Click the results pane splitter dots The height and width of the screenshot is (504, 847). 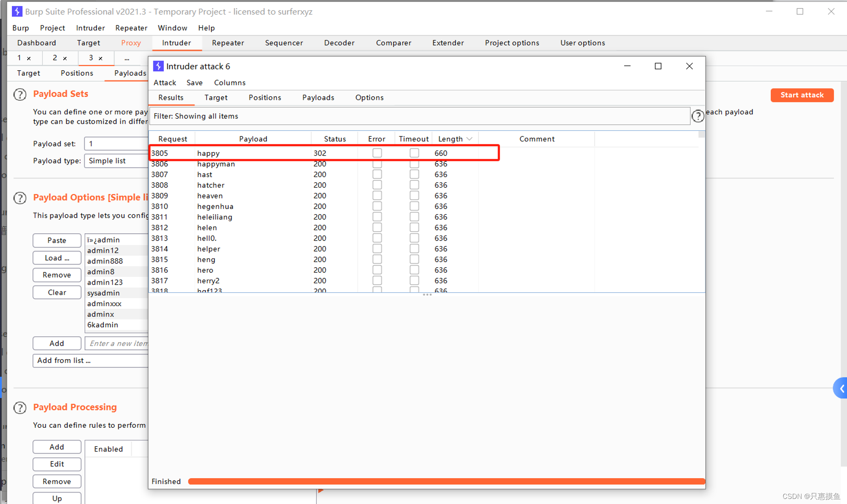click(427, 295)
